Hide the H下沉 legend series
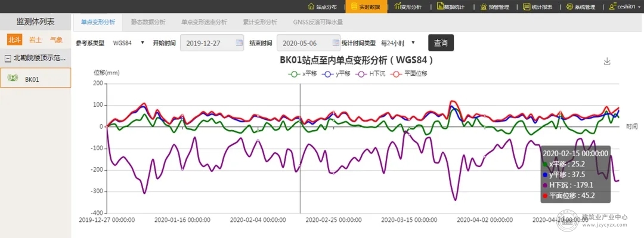Screen dimensions: 644x238 pyautogui.click(x=370, y=75)
